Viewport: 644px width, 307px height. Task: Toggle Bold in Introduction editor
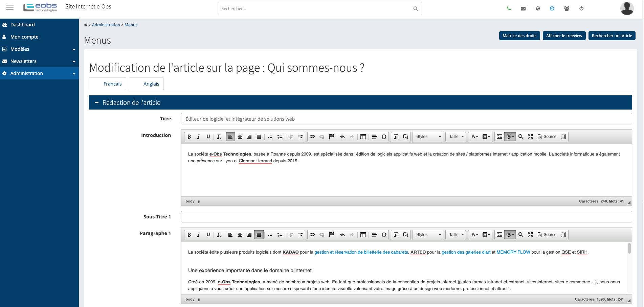click(189, 137)
